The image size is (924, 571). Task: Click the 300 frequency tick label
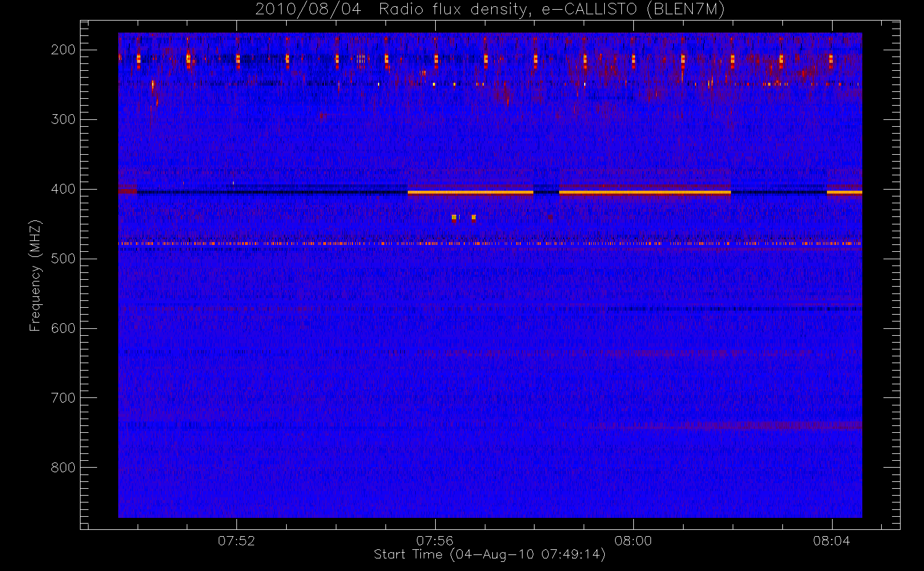point(63,119)
